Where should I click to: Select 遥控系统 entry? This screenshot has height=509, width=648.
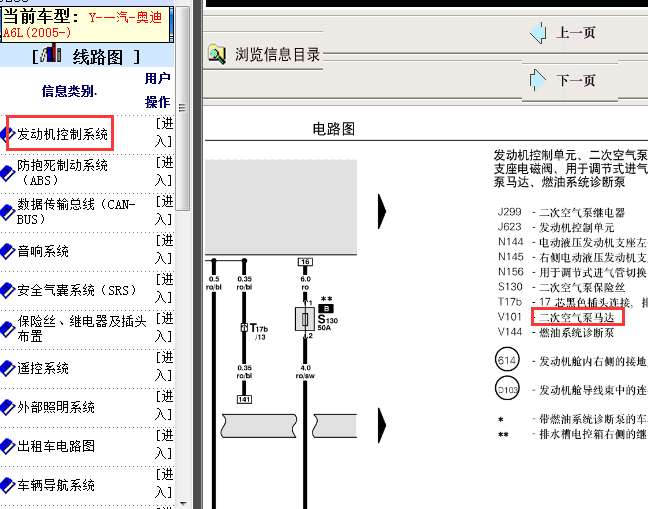click(x=43, y=368)
